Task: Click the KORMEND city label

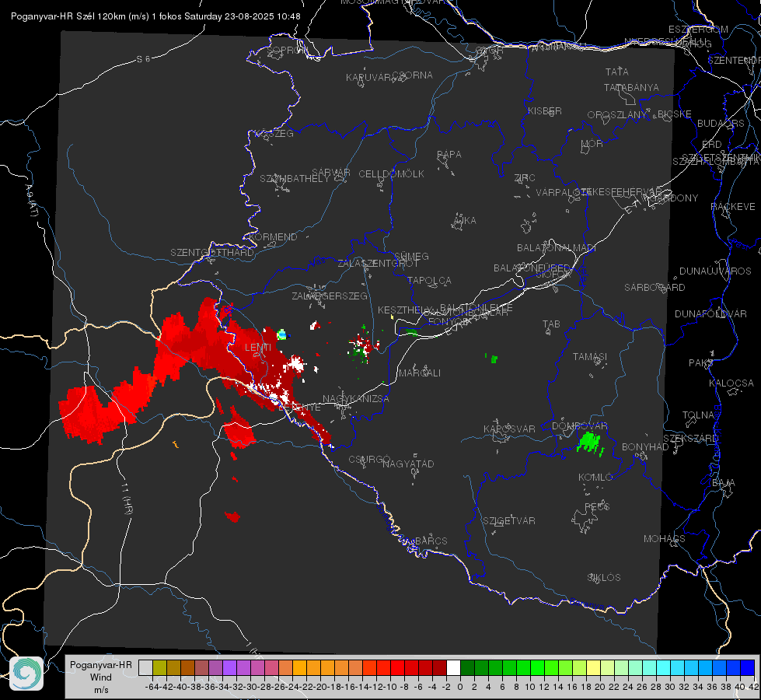Action: tap(273, 237)
